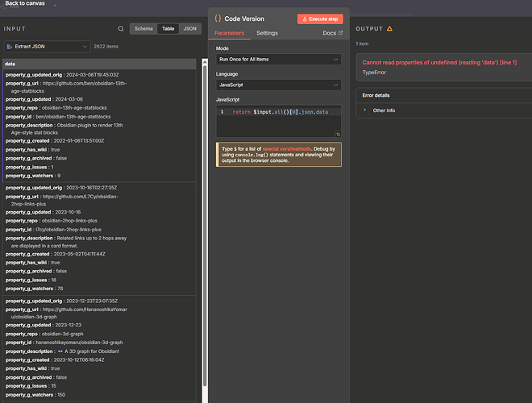Click the external link icon beside Docs
532x403 pixels.
(340, 33)
